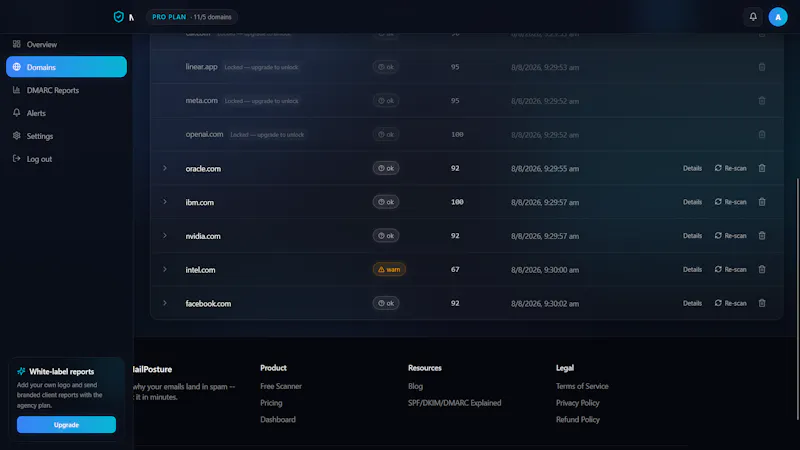Re-scan intel.com
Image resolution: width=800 pixels, height=450 pixels.
[x=731, y=269]
